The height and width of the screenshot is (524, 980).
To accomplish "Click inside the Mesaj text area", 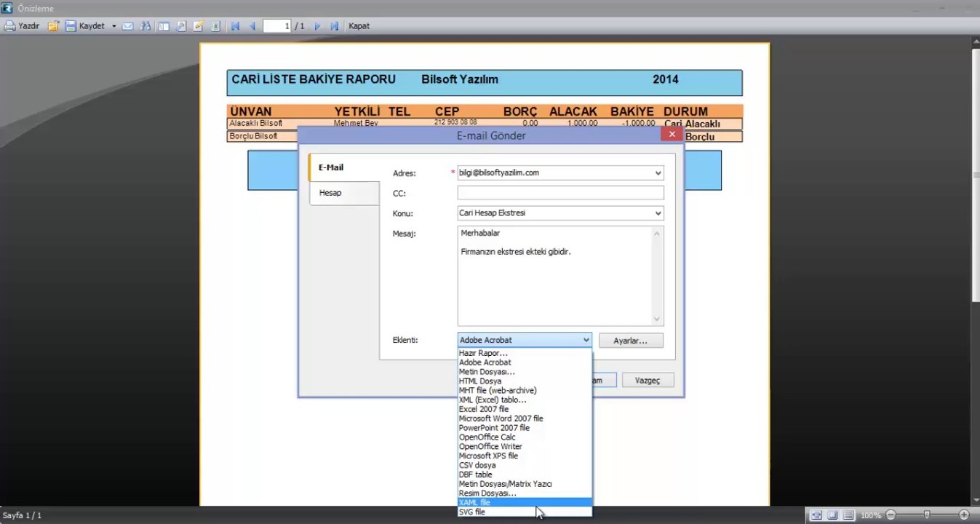I will pyautogui.click(x=554, y=276).
